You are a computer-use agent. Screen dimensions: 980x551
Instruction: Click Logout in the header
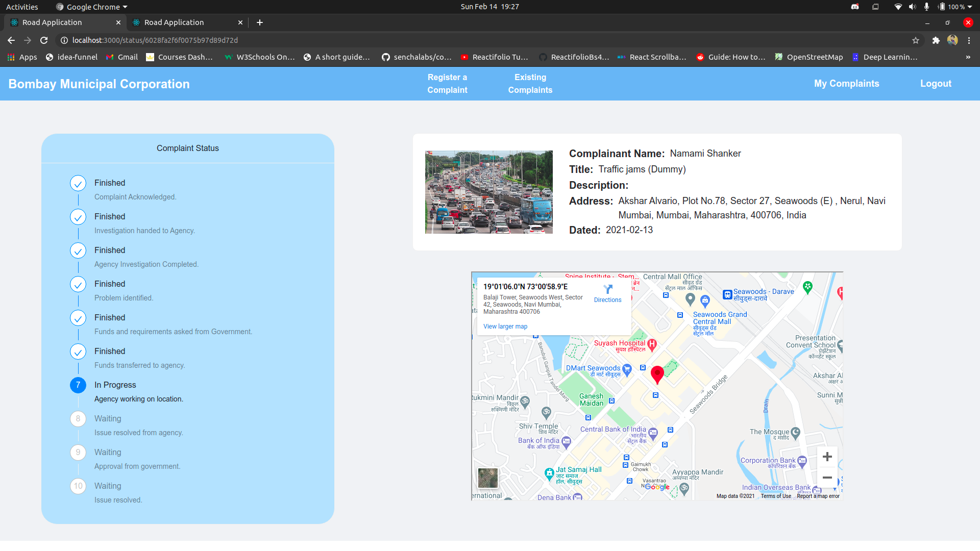coord(935,84)
